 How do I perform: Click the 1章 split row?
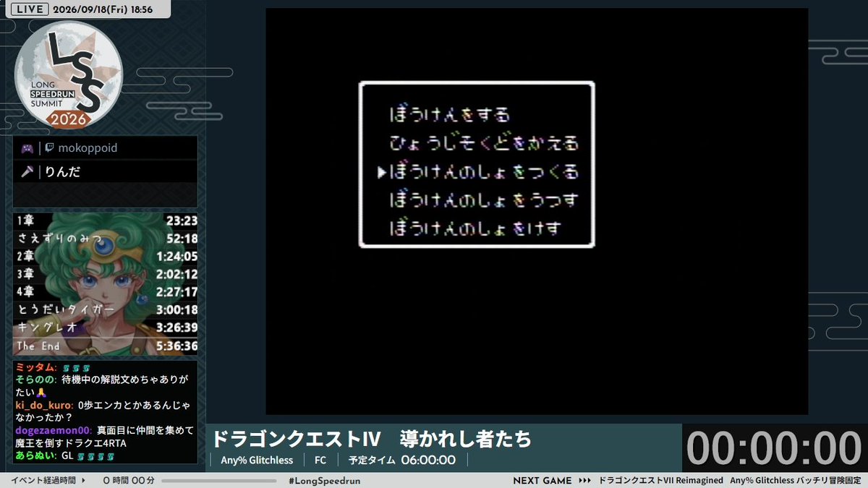click(x=106, y=221)
